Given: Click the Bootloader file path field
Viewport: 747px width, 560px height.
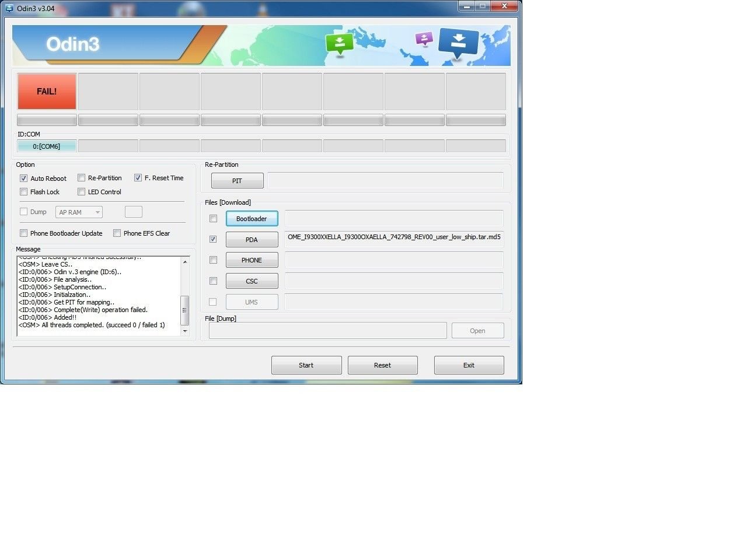Looking at the screenshot, I should [x=394, y=219].
